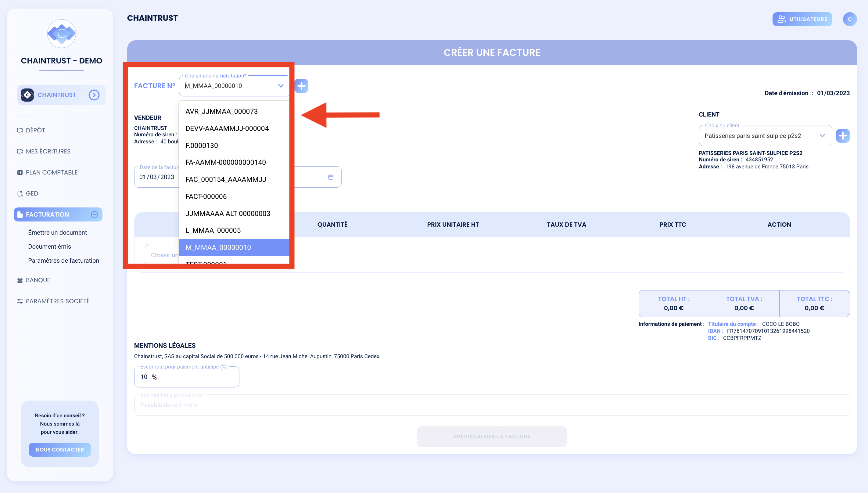Image resolution: width=868 pixels, height=493 pixels.
Task: Select FAC_000154_AAAAMMJJ option
Action: 234,179
